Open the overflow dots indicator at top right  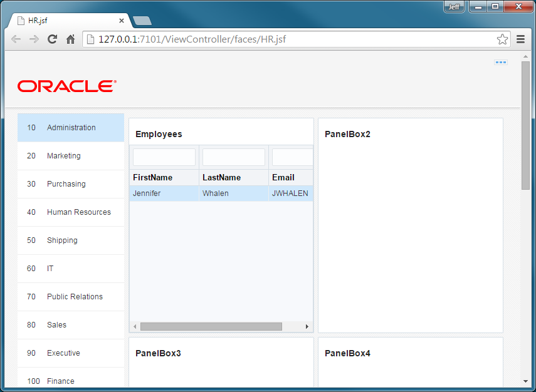click(501, 63)
